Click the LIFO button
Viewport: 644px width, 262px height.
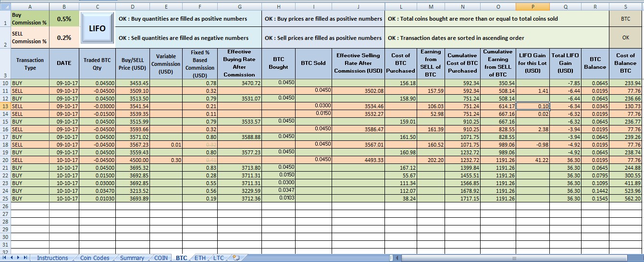pos(98,29)
